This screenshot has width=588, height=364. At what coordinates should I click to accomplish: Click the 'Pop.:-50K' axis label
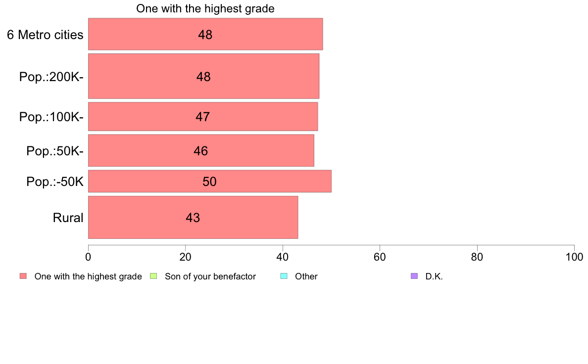[x=55, y=182]
